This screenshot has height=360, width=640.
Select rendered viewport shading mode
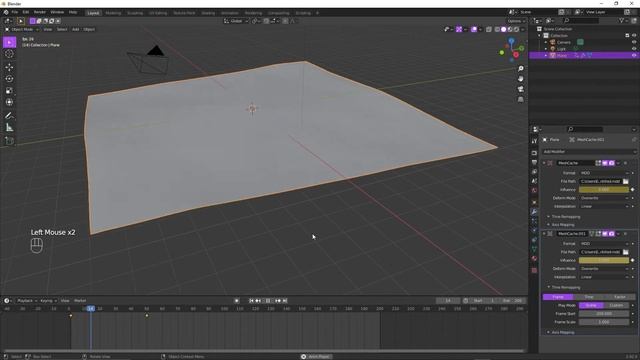(516, 29)
